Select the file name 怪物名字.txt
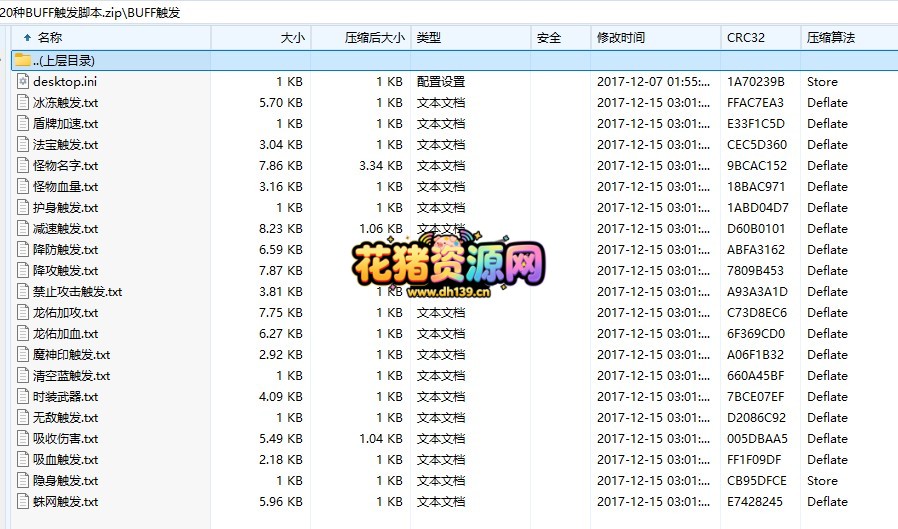898x529 pixels. (65, 166)
